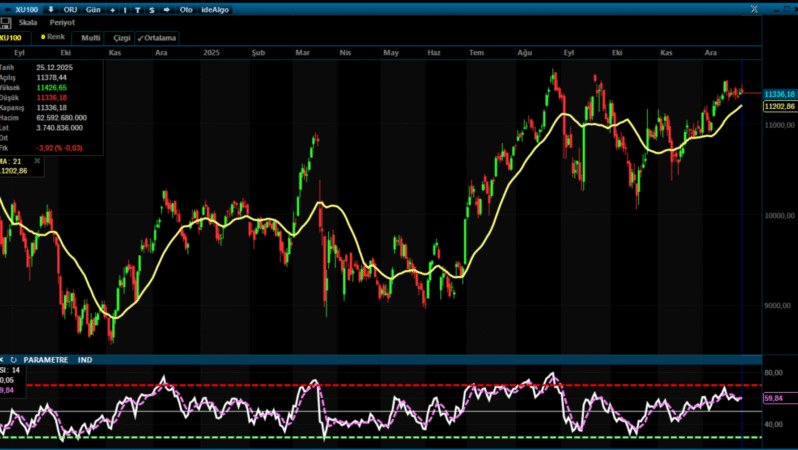
Task: Expand the Periyot menu
Action: (62, 22)
